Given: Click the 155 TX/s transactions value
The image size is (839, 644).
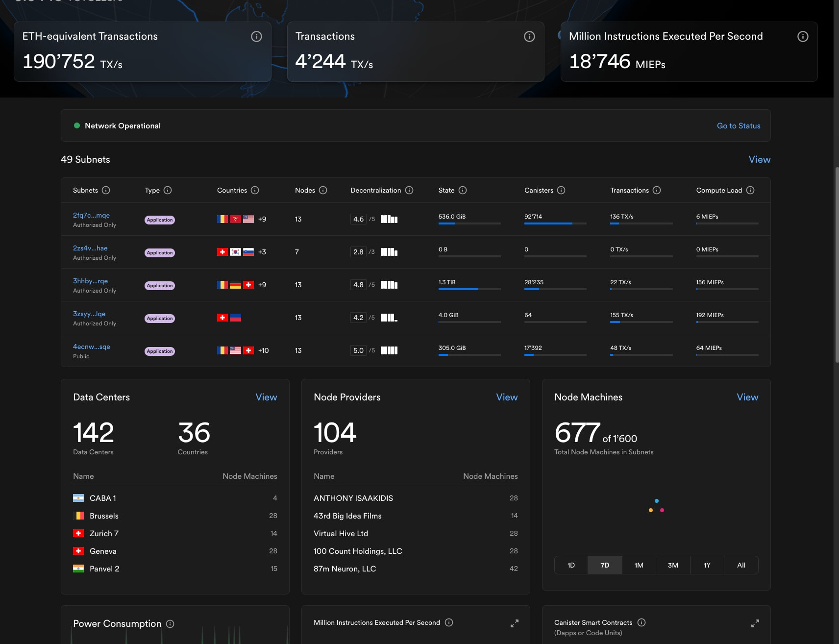Looking at the screenshot, I should click(x=621, y=315).
